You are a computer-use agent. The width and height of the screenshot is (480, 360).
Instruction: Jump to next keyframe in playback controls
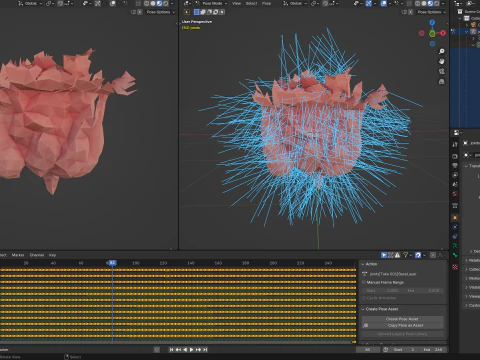198,350
